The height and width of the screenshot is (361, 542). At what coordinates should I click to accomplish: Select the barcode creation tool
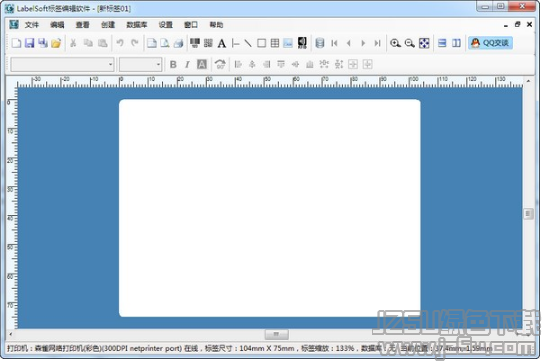[195, 43]
